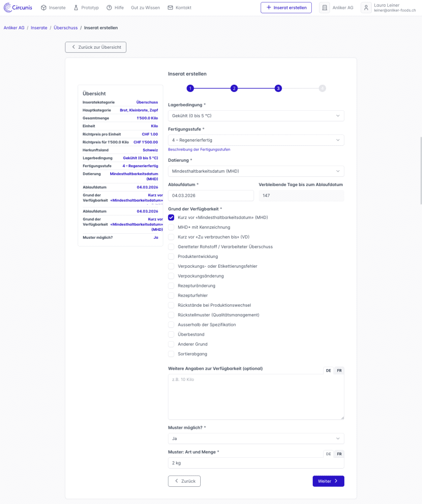Open Inserate via its cube icon
This screenshot has width=422, height=504.
click(44, 8)
